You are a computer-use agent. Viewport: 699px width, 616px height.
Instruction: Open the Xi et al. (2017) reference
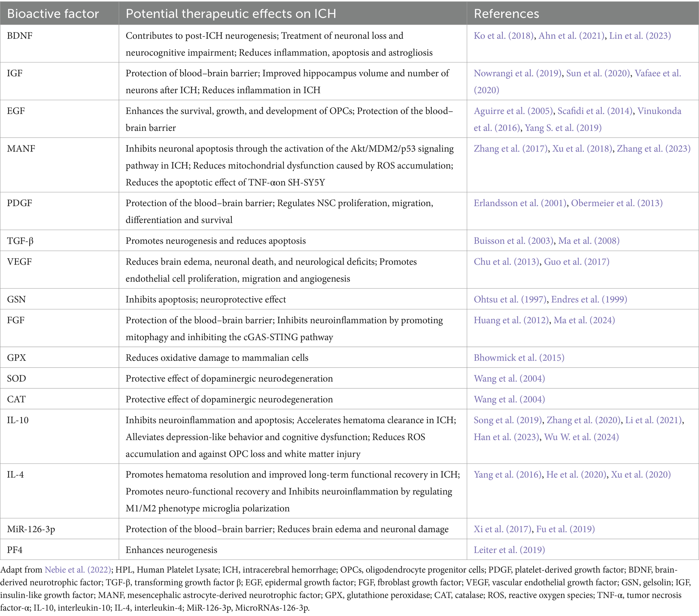(503, 529)
